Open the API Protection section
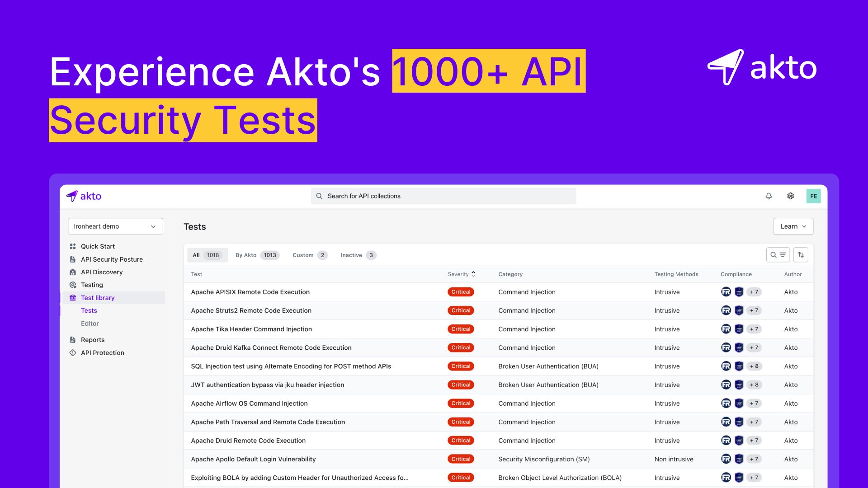Image resolution: width=868 pixels, height=488 pixels. click(103, 353)
